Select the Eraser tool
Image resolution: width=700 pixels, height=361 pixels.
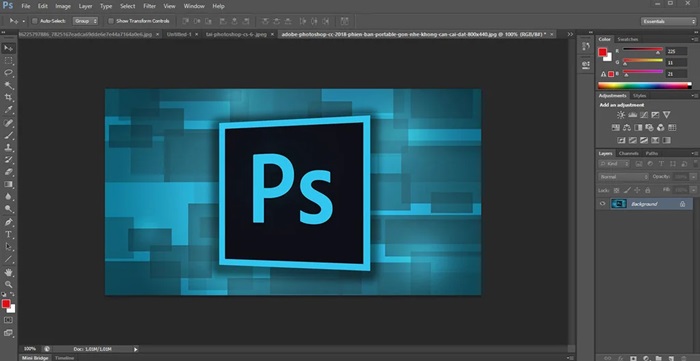pos(8,172)
